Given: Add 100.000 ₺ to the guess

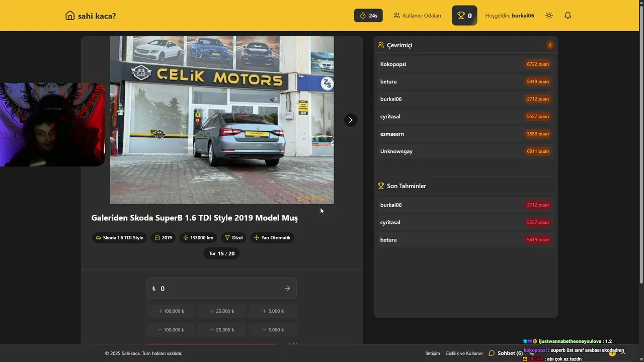Looking at the screenshot, I should tap(171, 311).
